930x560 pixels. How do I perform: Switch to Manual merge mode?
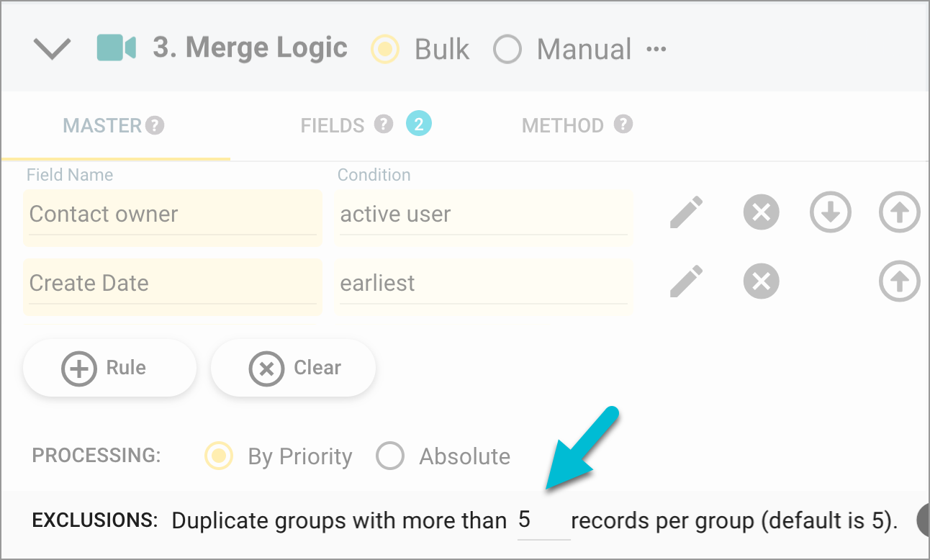507,49
